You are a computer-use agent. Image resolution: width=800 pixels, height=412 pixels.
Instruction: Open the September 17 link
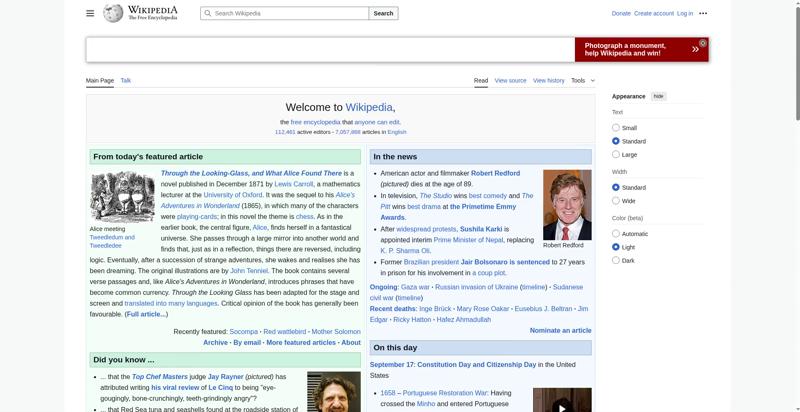point(391,365)
